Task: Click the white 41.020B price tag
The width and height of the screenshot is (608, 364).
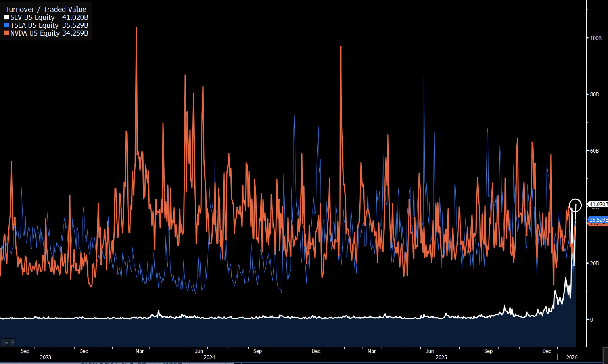Action: [598, 204]
